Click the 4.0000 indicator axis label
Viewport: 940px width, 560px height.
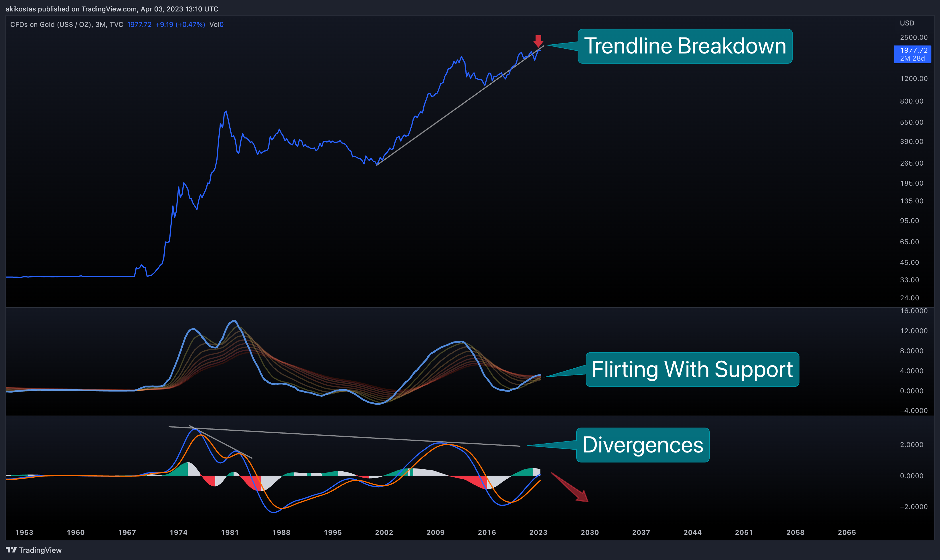tap(911, 371)
